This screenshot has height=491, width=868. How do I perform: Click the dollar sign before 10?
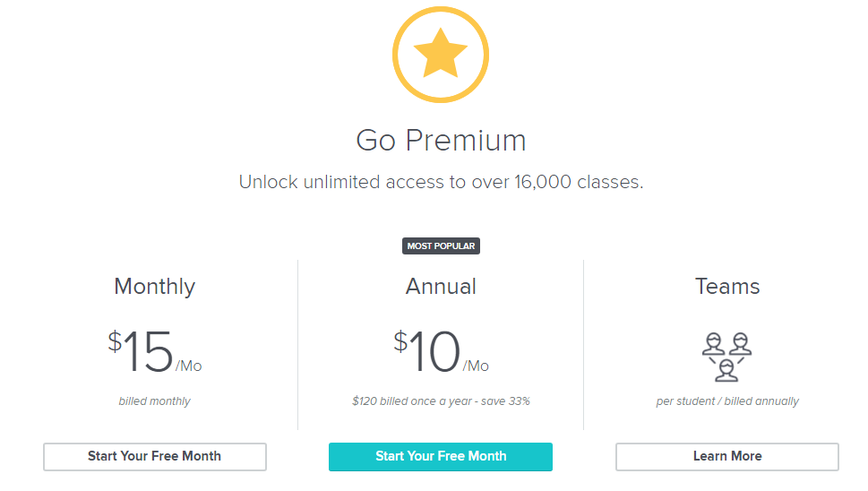[x=400, y=341]
